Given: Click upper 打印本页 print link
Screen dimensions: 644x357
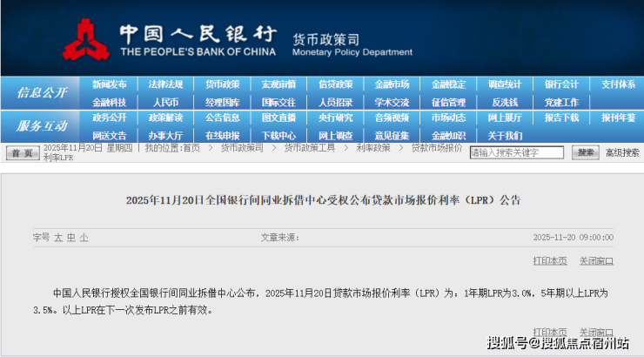Looking at the screenshot, I should click(x=550, y=261).
